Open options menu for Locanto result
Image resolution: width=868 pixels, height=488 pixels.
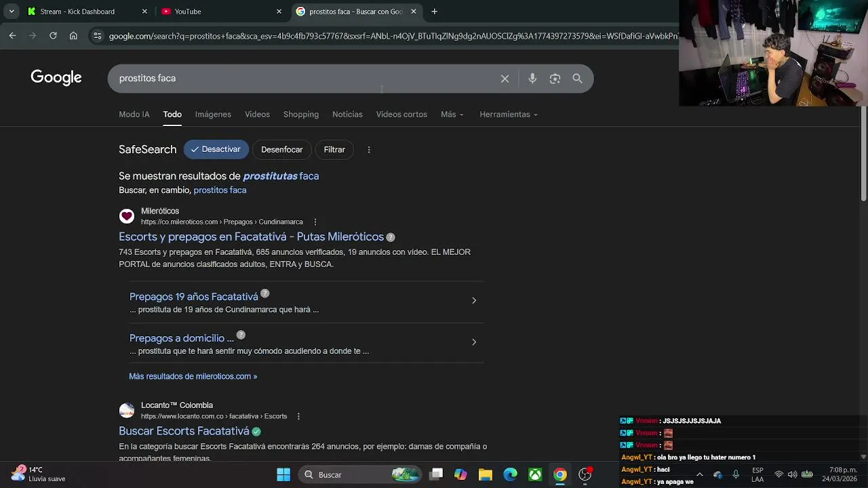tap(298, 416)
